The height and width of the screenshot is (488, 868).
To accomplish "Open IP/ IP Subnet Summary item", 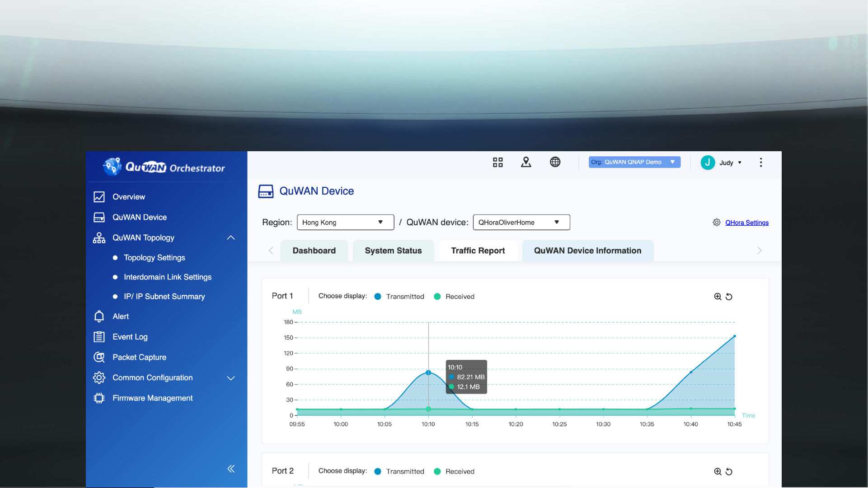I will (x=164, y=297).
